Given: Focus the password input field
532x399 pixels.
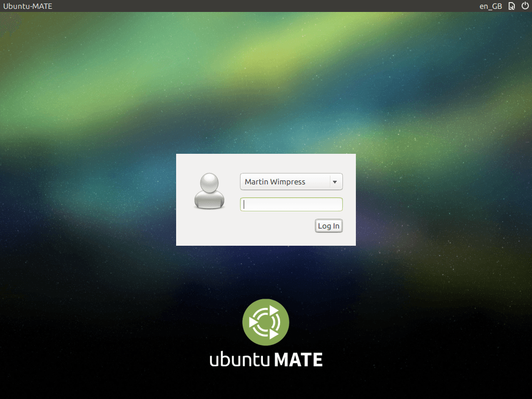Looking at the screenshot, I should [x=291, y=204].
